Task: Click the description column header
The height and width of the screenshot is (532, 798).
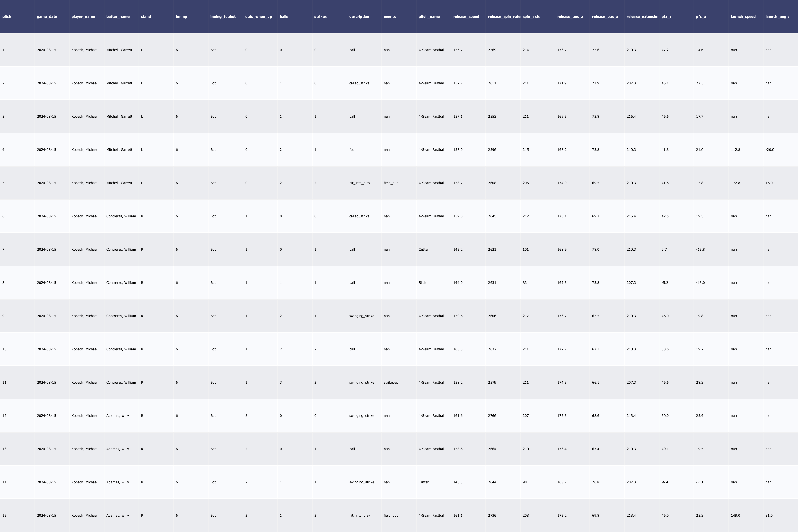Action: coord(359,16)
